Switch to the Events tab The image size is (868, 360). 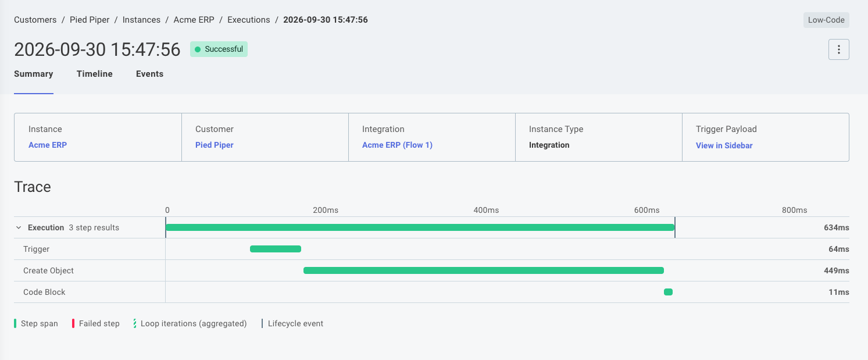(x=149, y=74)
